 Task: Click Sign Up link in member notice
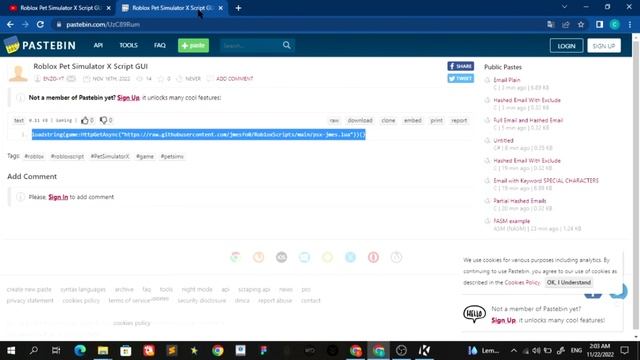[x=128, y=98]
